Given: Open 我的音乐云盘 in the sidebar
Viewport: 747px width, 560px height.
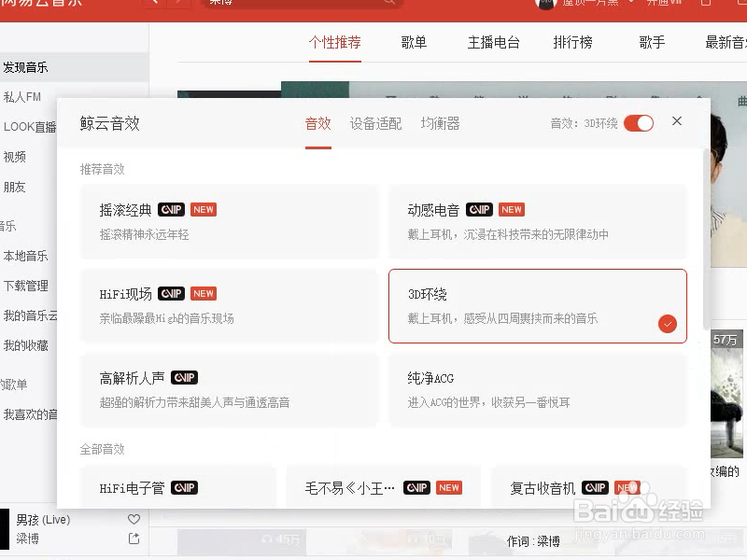Looking at the screenshot, I should tap(30, 315).
